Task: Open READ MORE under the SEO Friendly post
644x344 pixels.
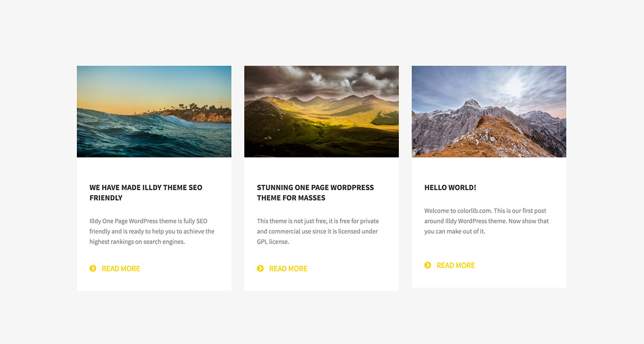Action: click(x=121, y=268)
